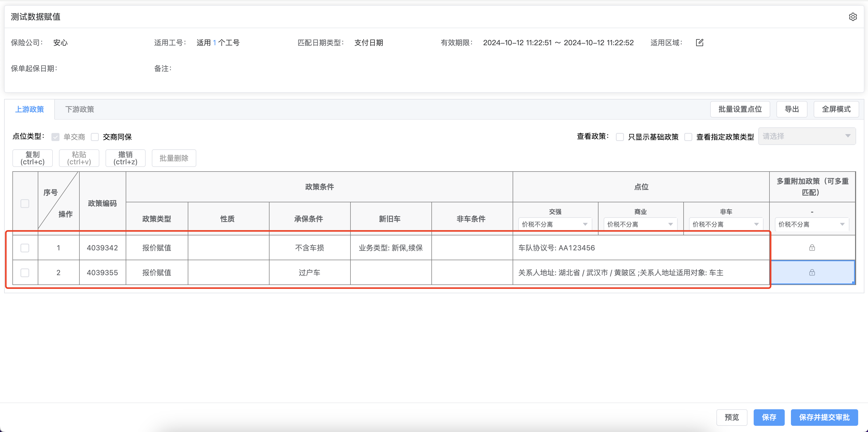Open 交强 价税不分离 dropdown

pos(555,224)
